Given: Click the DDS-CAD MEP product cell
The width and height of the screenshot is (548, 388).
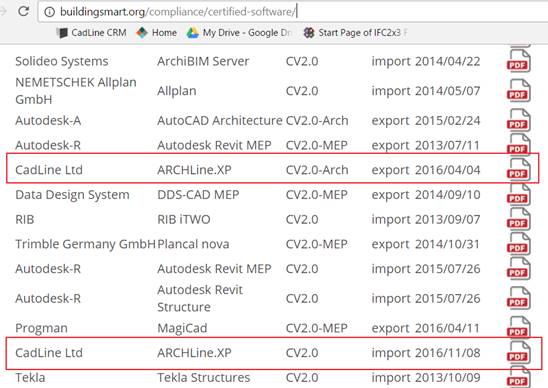Looking at the screenshot, I should 198,195.
